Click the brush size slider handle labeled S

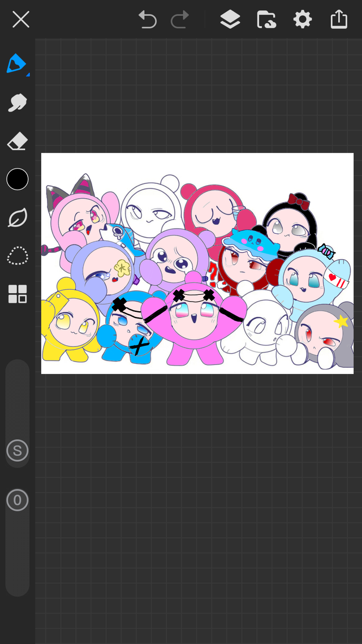[18, 451]
